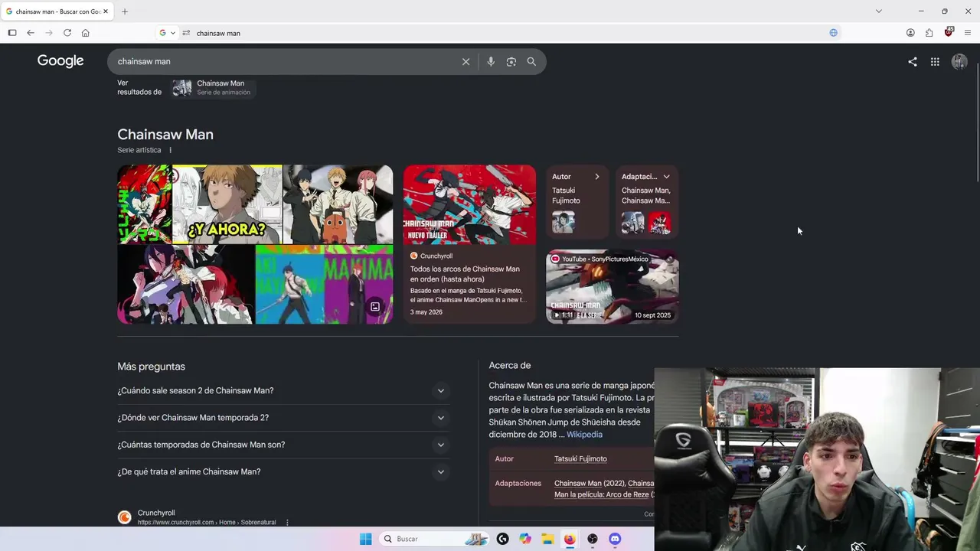Viewport: 980px width, 551px height.
Task: View all images using the gallery icon
Action: coord(375,307)
